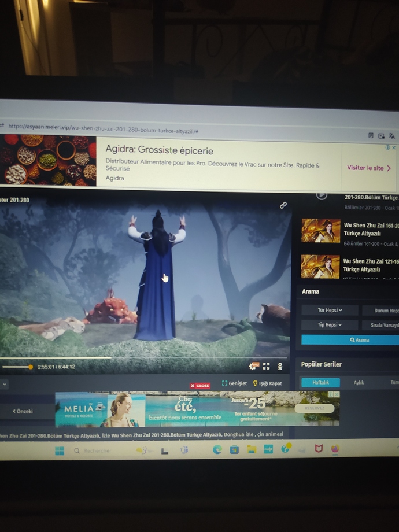Expand the source selector chevron below player
This screenshot has width=399, height=532.
[x=5, y=385]
